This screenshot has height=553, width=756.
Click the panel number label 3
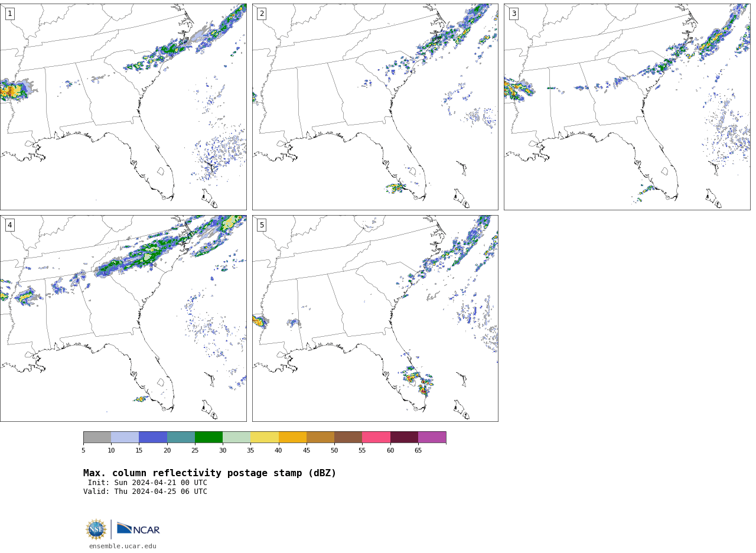514,14
